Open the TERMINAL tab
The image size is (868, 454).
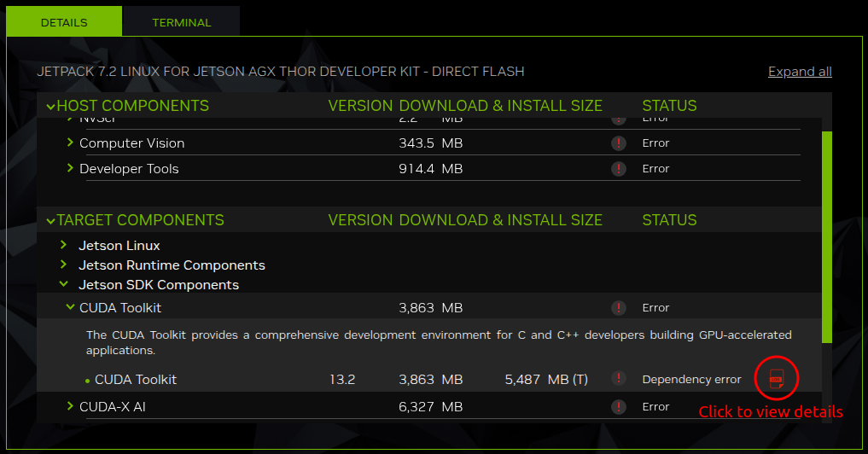click(x=182, y=22)
